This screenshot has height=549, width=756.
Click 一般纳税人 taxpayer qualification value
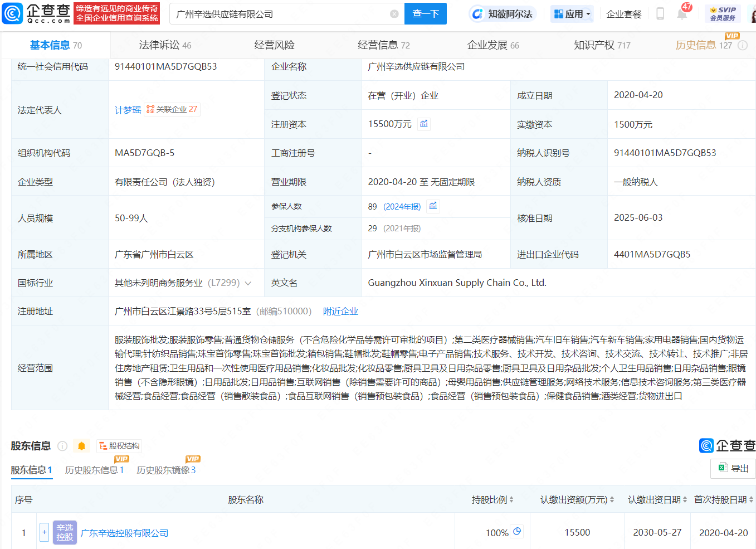point(636,182)
